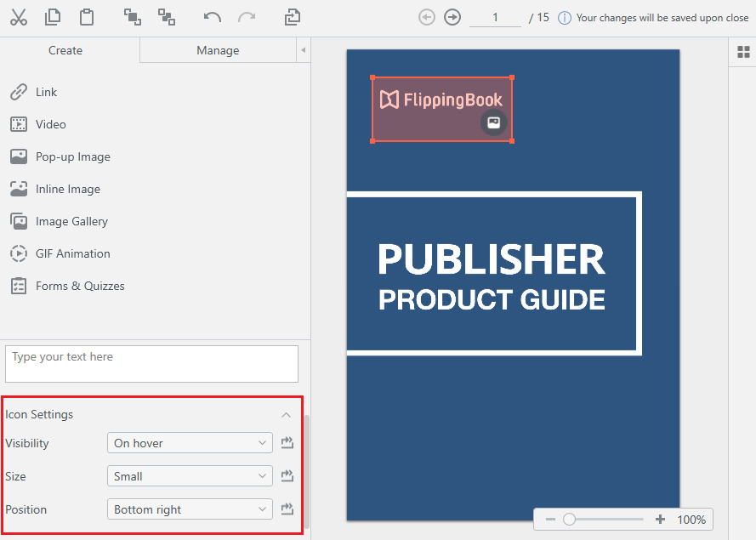Click the Redo arrow icon
Screen dimensions: 756x540
[x=247, y=18]
